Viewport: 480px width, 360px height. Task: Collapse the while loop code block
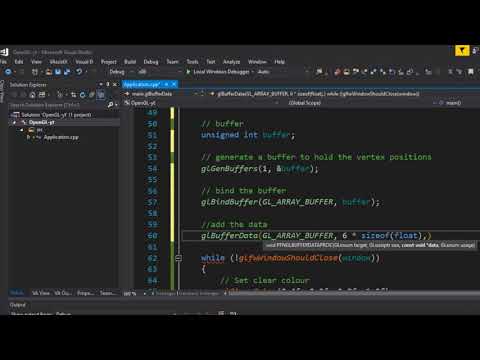tap(178, 258)
